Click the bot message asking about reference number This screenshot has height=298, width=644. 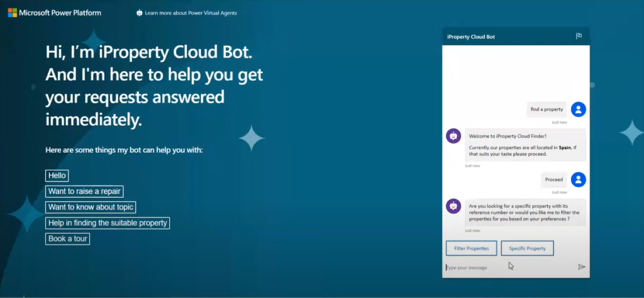[525, 212]
